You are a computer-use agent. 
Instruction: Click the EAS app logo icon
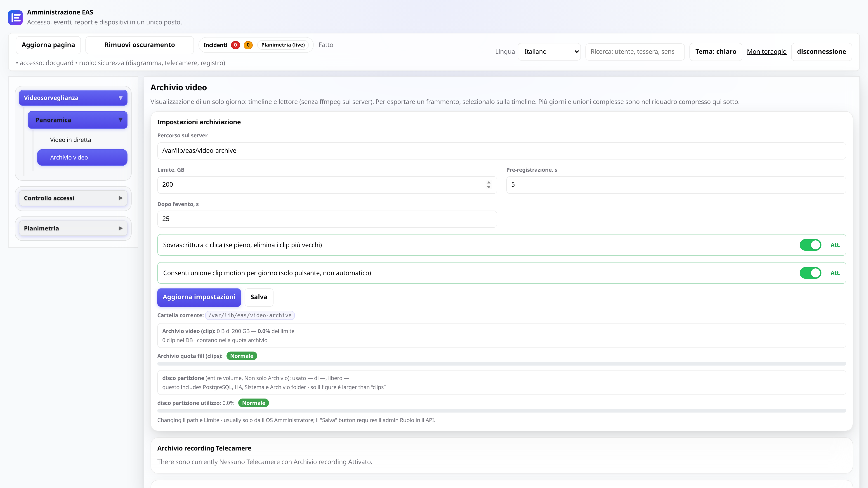click(15, 18)
